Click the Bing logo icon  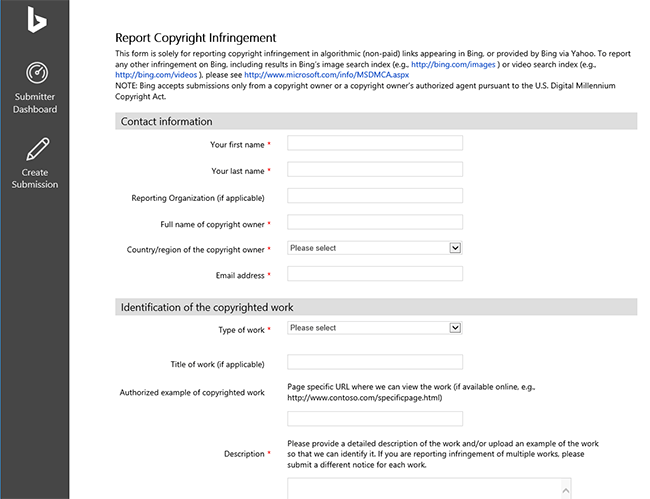[37, 19]
